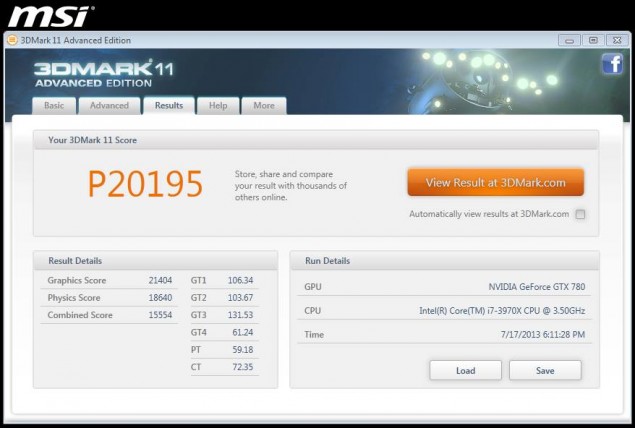This screenshot has height=428, width=635.
Task: Click the 3DMark app icon in title bar
Action: [12, 40]
